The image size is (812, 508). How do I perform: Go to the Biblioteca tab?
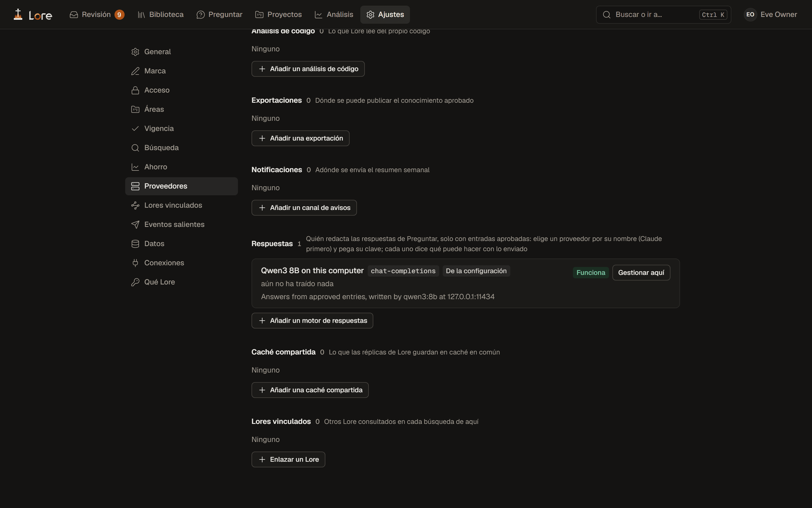pos(160,14)
